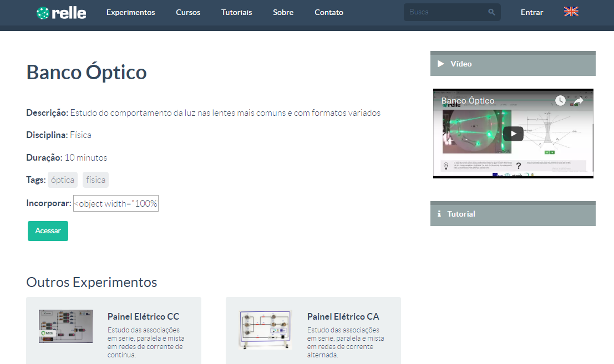The height and width of the screenshot is (364, 614).
Task: Expand the Tutorial panel header
Action: pyautogui.click(x=513, y=214)
